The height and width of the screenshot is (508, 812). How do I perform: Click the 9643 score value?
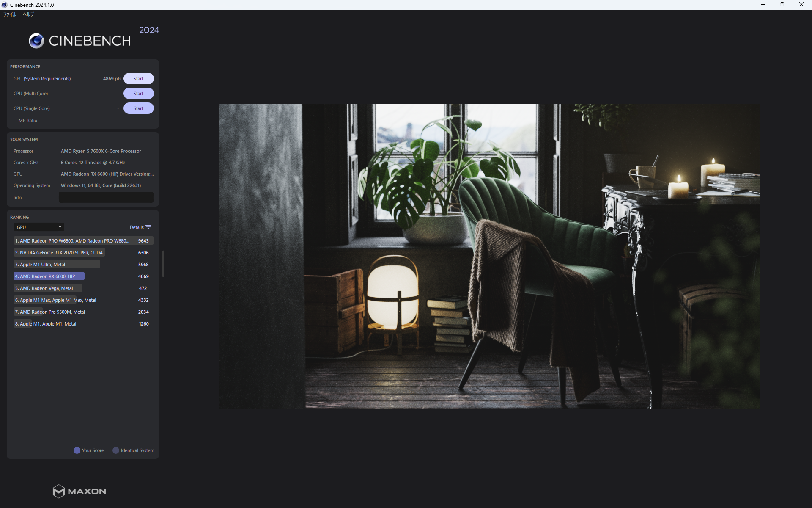[x=143, y=241]
